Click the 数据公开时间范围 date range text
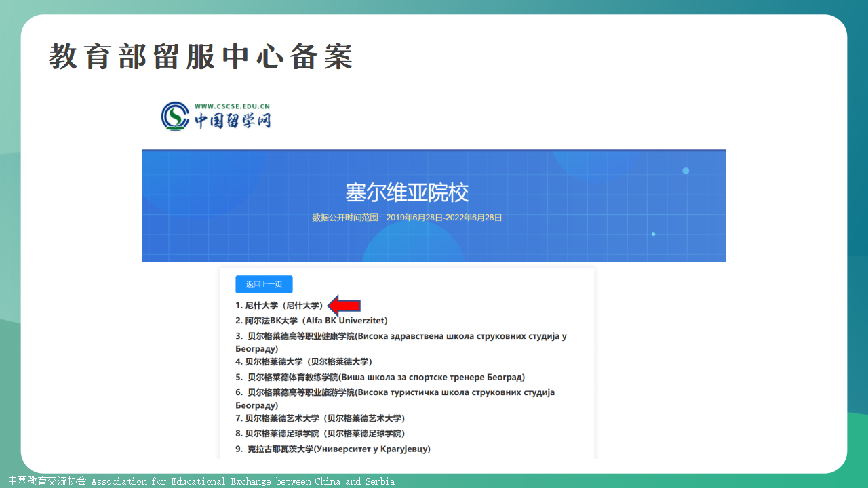The image size is (868, 488). pyautogui.click(x=407, y=218)
